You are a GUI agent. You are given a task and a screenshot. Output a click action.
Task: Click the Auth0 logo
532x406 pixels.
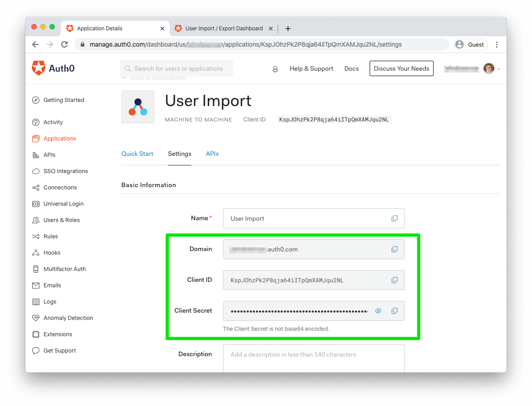coord(53,68)
